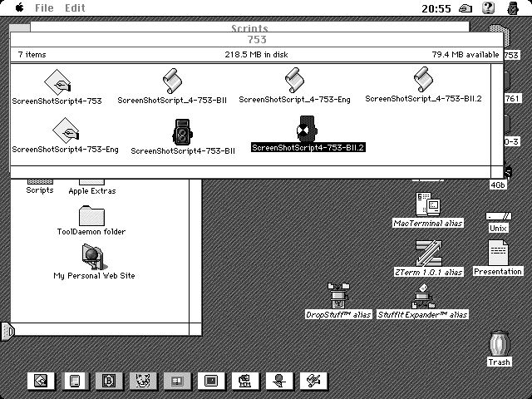Select ScreenShotScript4-753-BII camera application icon

pyautogui.click(x=183, y=131)
